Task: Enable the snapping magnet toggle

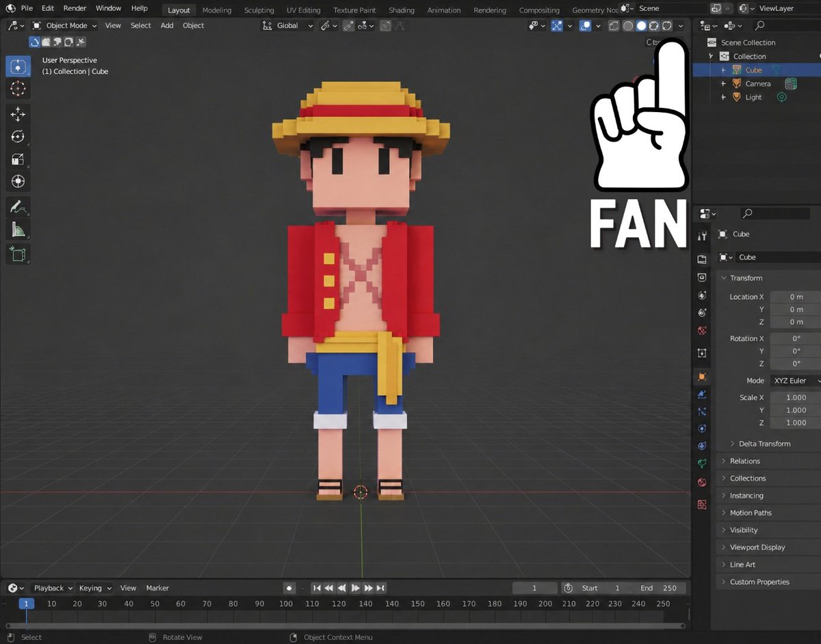Action: [x=348, y=26]
